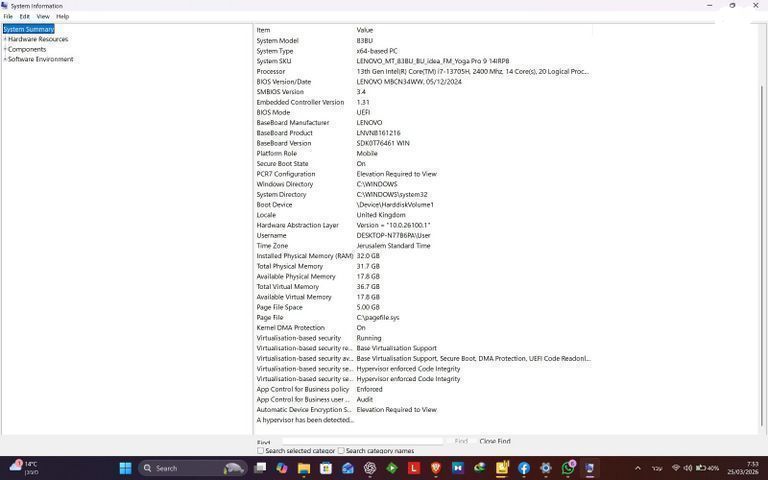This screenshot has height=480, width=768.
Task: Open the red L app on taskbar
Action: tap(414, 468)
